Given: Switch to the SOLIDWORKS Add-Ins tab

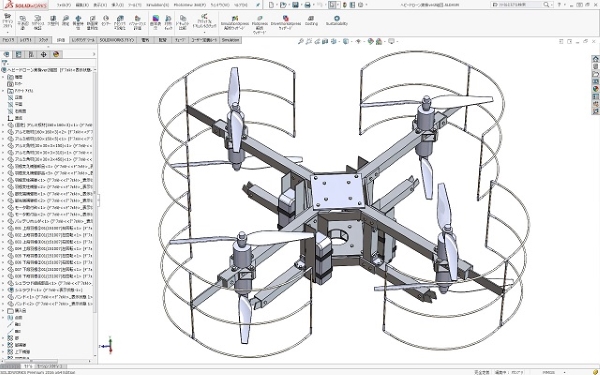Looking at the screenshot, I should point(117,40).
